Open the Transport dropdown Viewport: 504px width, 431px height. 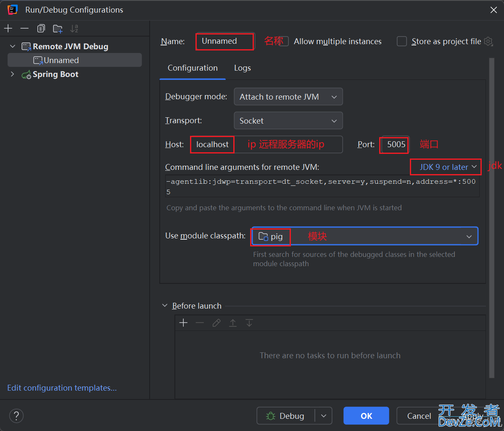(x=288, y=120)
